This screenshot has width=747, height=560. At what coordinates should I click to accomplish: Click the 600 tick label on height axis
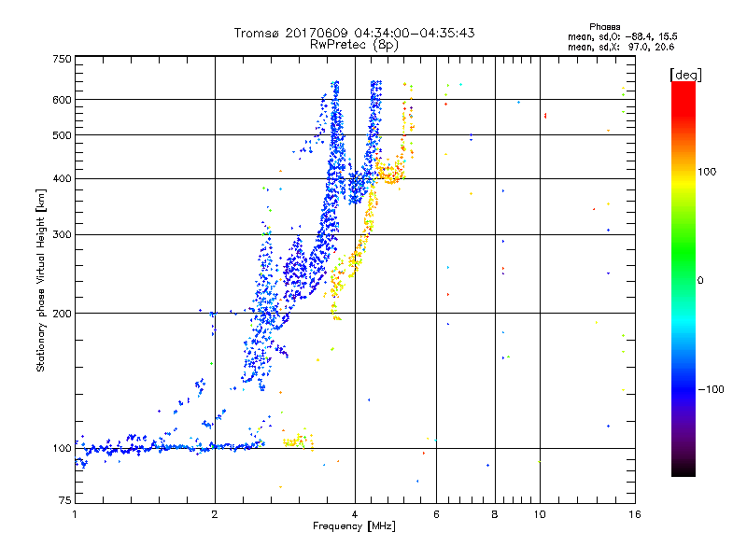coord(62,100)
